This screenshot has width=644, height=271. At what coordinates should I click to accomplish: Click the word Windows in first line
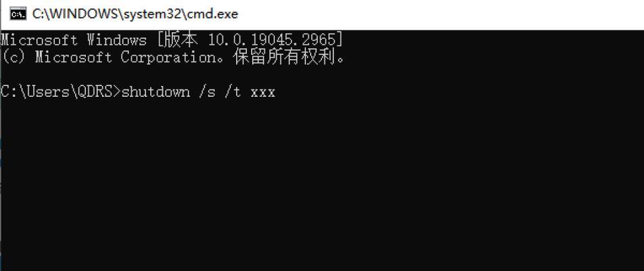coord(116,40)
